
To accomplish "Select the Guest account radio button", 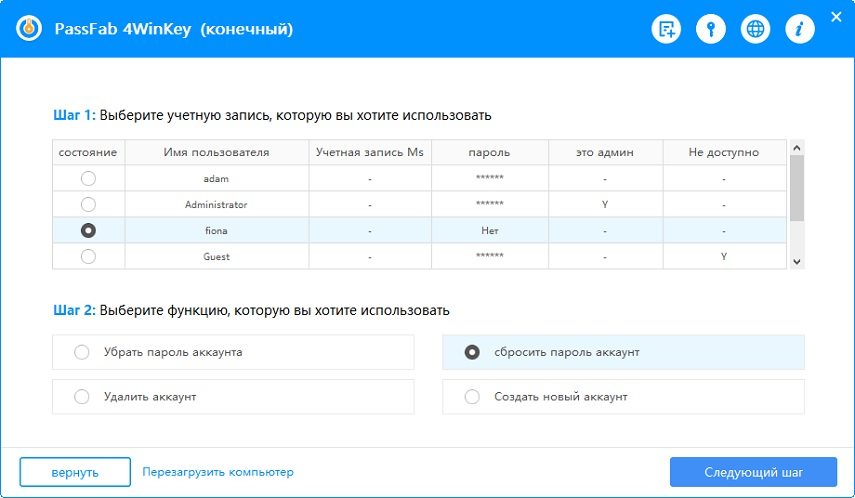I will (88, 256).
